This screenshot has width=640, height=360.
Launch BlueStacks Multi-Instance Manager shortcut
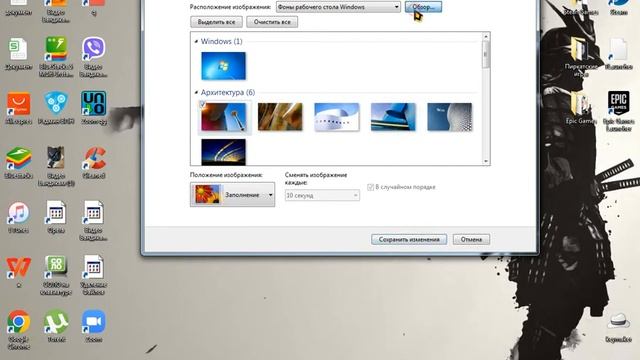tap(56, 49)
